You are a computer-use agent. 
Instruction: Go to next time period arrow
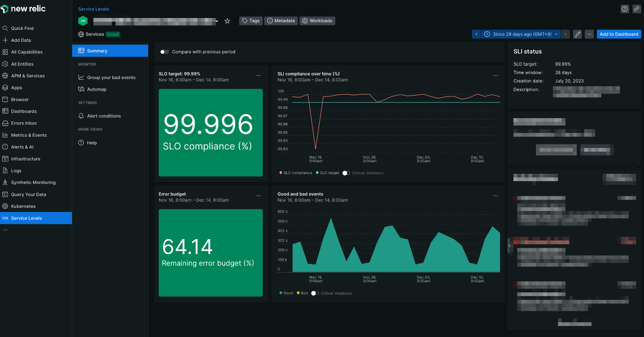pyautogui.click(x=565, y=34)
